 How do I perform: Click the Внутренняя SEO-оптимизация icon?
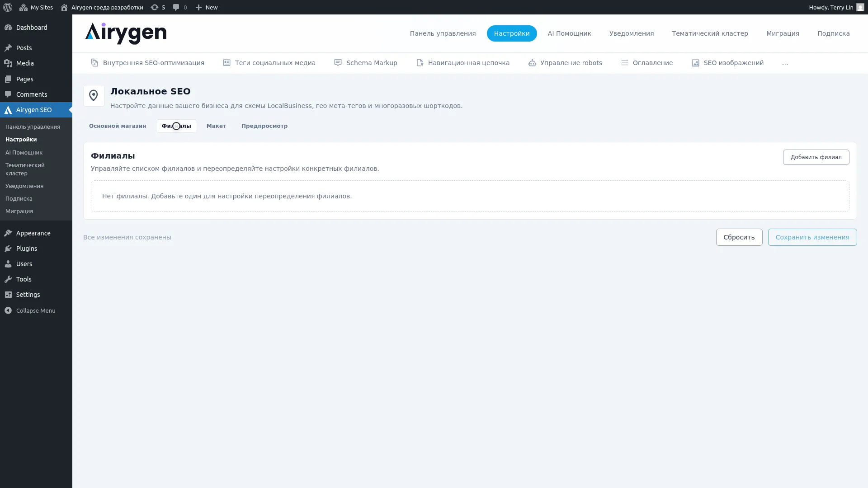coord(94,63)
